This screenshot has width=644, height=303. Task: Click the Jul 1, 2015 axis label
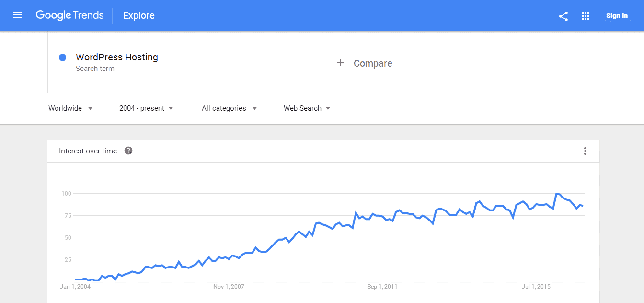(536, 287)
